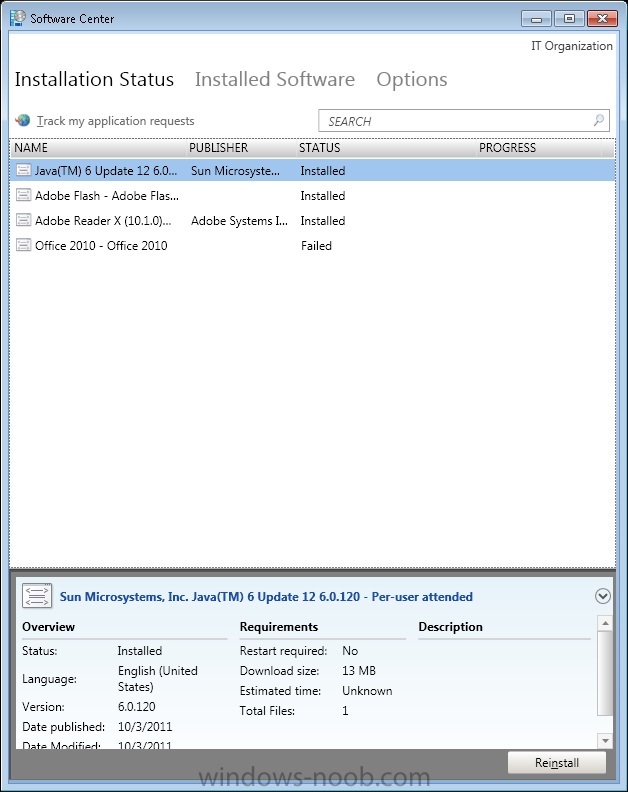Viewport: 628px width, 792px height.
Task: Click the Adobe Flash row icon
Action: point(23,195)
